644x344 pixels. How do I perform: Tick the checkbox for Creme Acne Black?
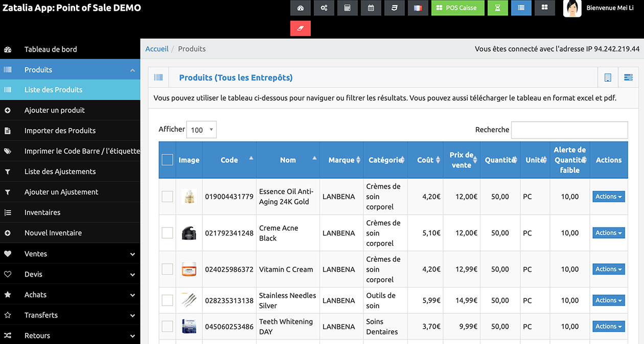(x=167, y=233)
